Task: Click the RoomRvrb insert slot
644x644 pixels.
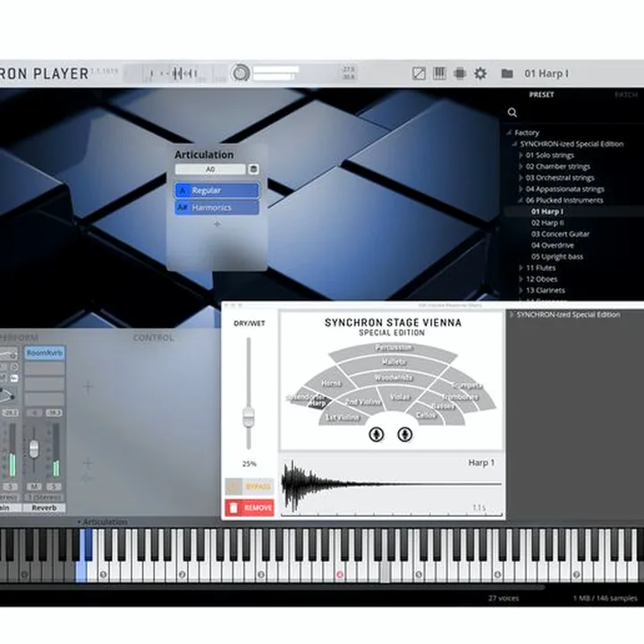Action: coord(45,352)
